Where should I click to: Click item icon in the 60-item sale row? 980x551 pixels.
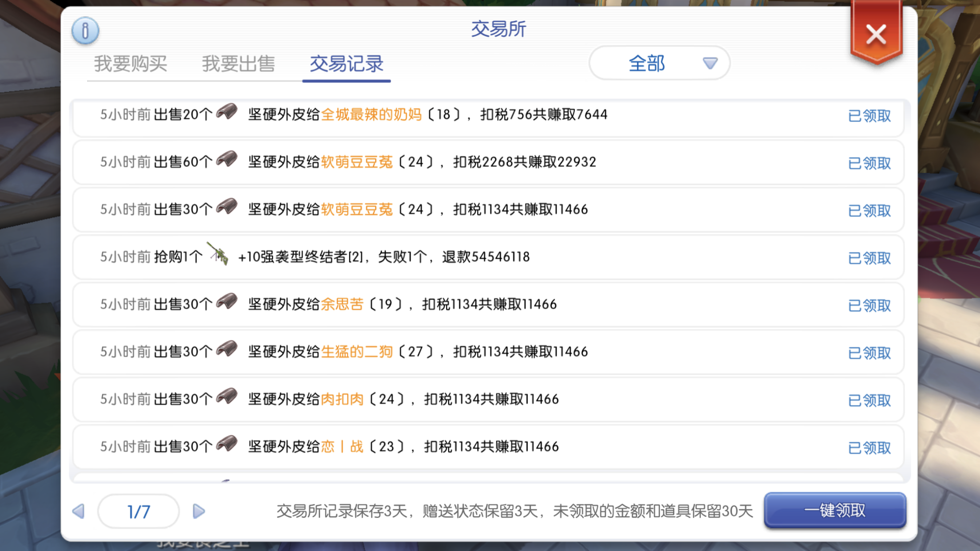(227, 159)
